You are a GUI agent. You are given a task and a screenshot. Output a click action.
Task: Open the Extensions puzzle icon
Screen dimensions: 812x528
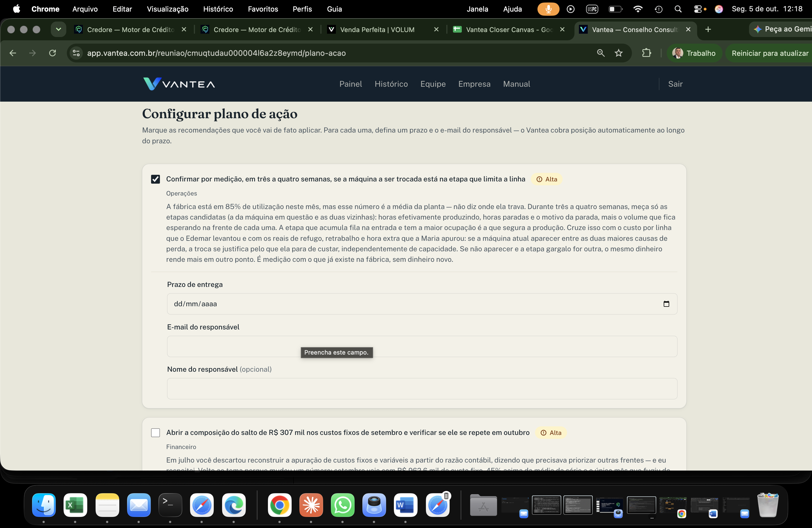point(646,53)
